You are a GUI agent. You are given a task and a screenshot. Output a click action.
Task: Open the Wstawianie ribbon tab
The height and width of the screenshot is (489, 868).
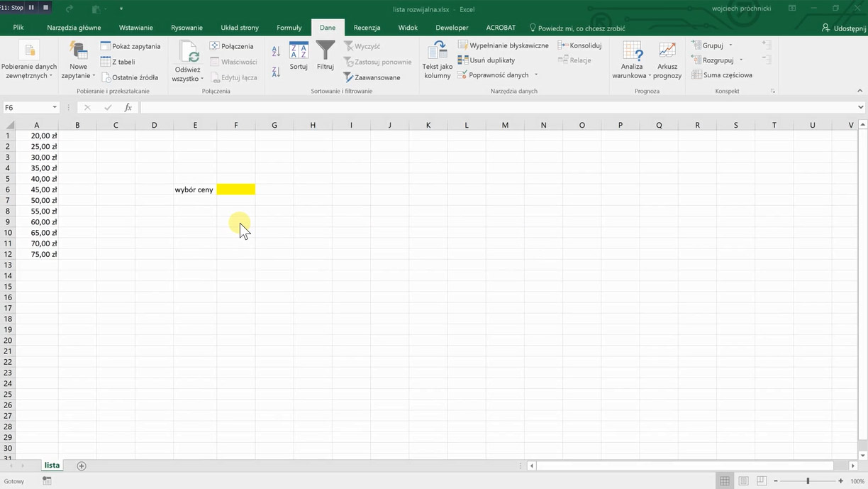point(135,28)
